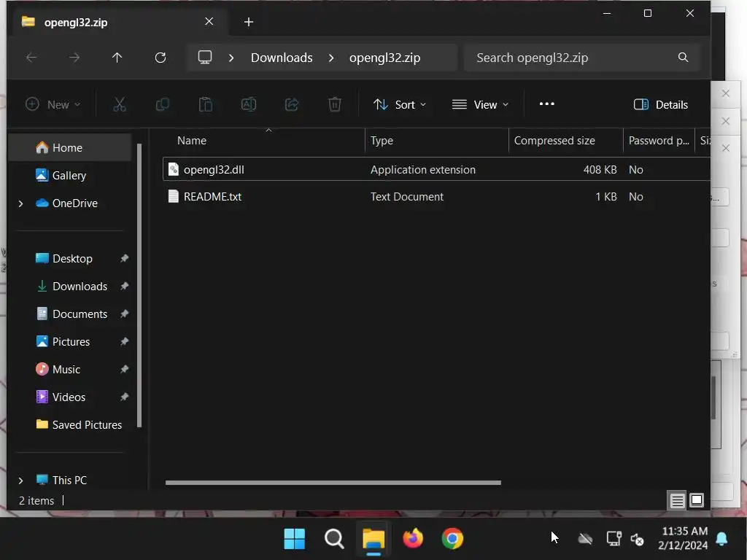
Task: Open Pictures in the navigation pane
Action: [x=71, y=341]
